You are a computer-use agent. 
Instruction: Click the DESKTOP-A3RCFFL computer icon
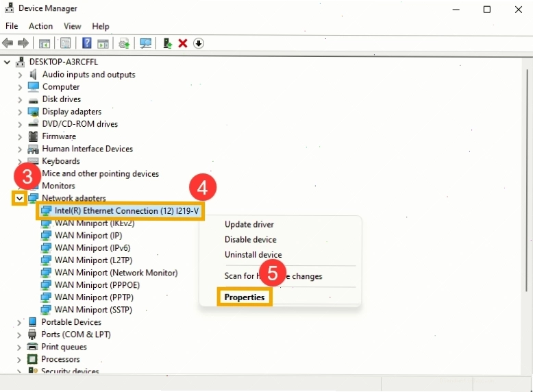pos(21,62)
